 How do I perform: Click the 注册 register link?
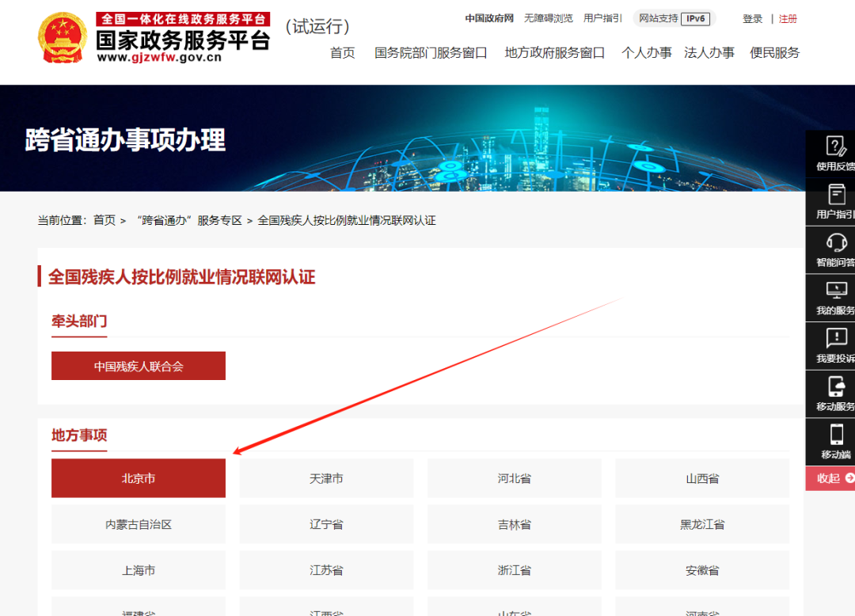788,19
